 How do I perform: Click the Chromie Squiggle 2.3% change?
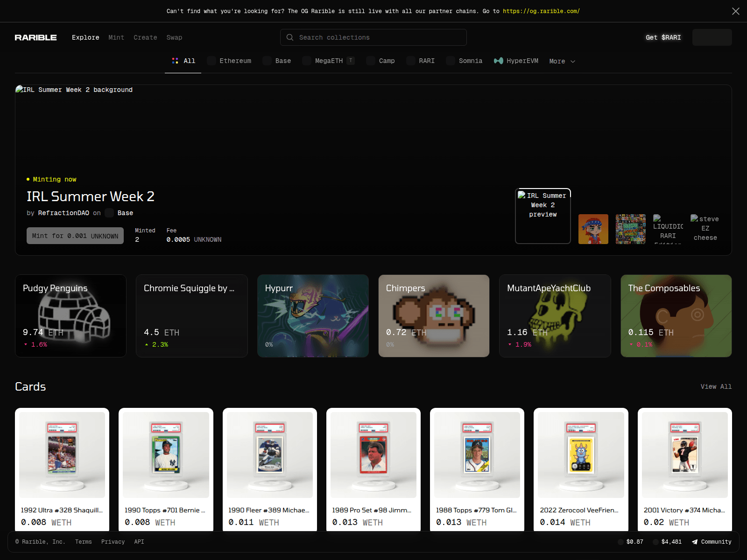(x=156, y=344)
